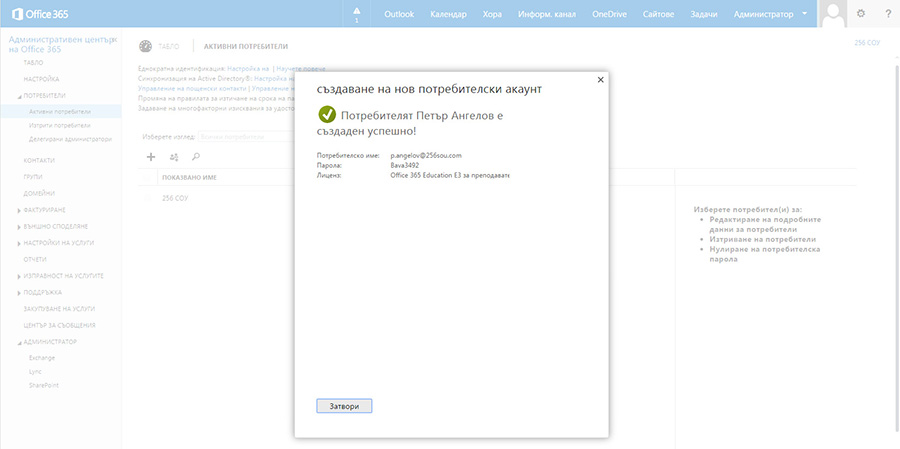900x449 pixels.
Task: Open the Изберете изглед view dropdown
Action: click(x=246, y=137)
